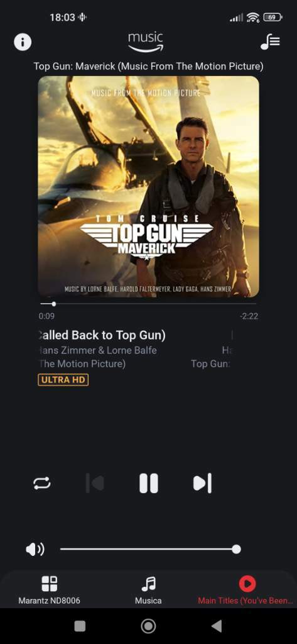Open the play queue list icon
Screen dimensions: 297x644
(x=271, y=42)
